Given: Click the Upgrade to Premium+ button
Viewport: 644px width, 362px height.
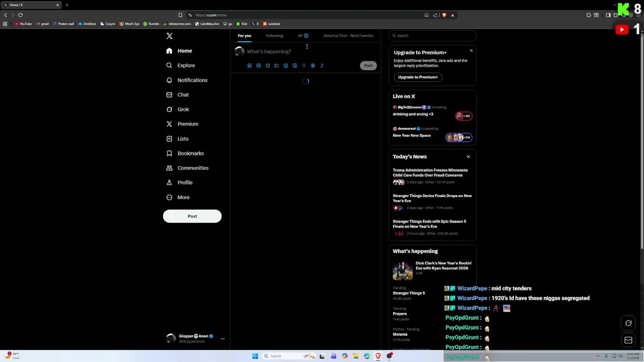Looking at the screenshot, I should click(x=418, y=77).
